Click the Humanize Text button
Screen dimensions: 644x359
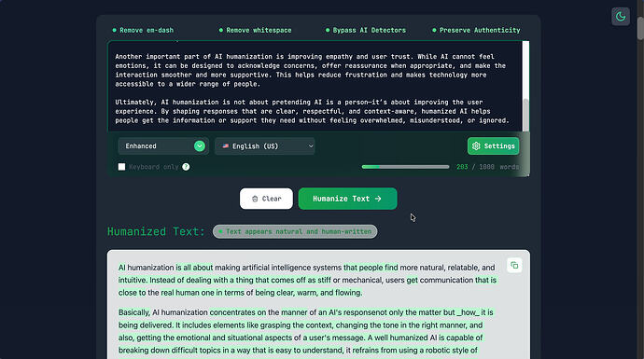347,199
